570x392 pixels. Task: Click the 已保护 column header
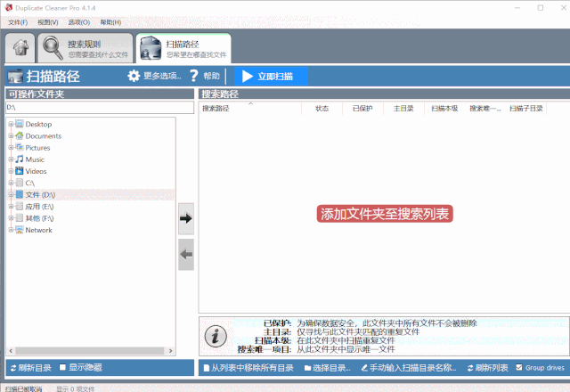point(362,109)
